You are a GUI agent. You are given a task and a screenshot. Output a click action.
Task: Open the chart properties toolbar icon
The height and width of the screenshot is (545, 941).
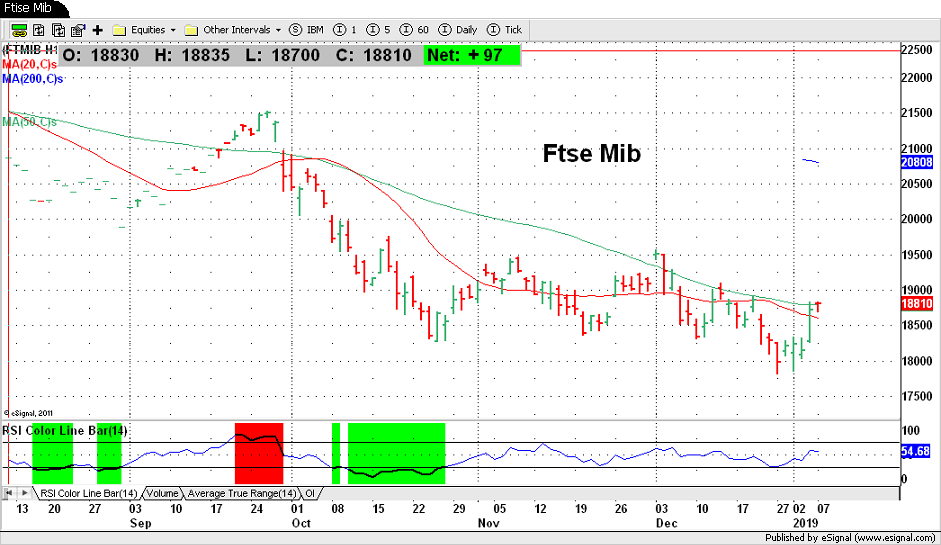(78, 30)
